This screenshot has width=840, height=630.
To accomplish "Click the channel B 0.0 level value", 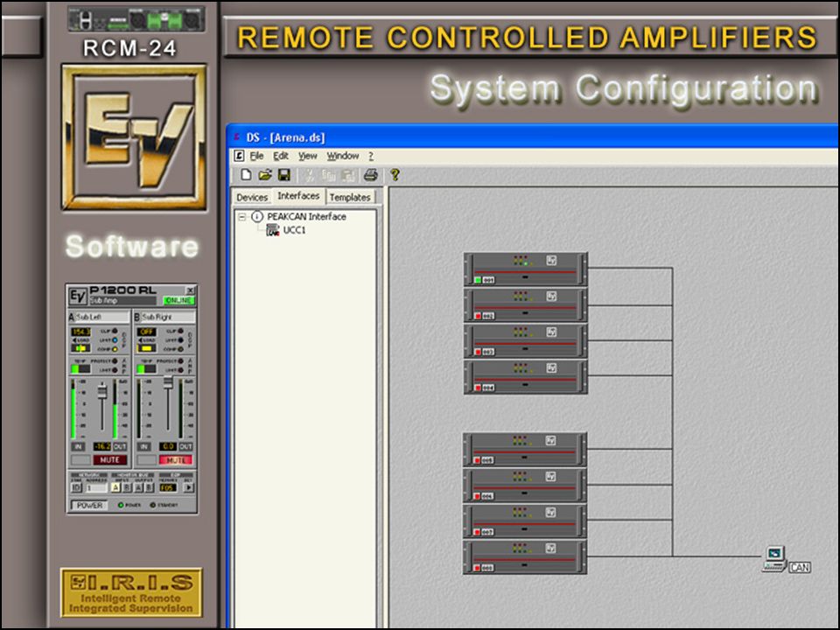I will click(x=168, y=446).
